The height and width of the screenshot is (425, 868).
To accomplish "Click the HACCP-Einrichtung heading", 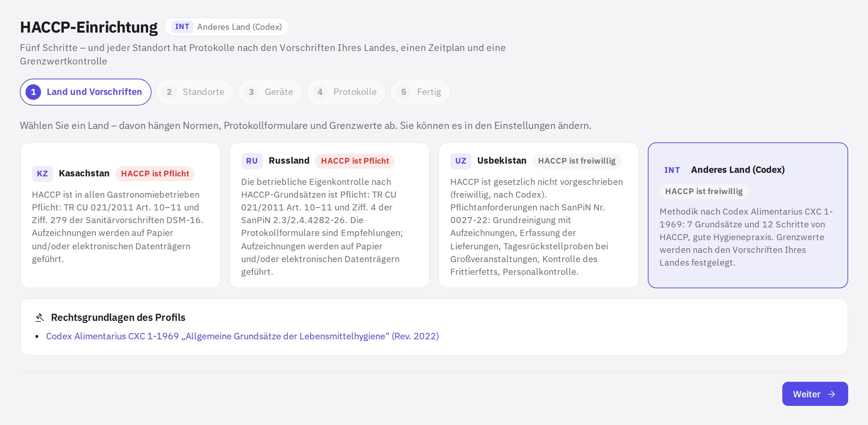I will (x=89, y=27).
